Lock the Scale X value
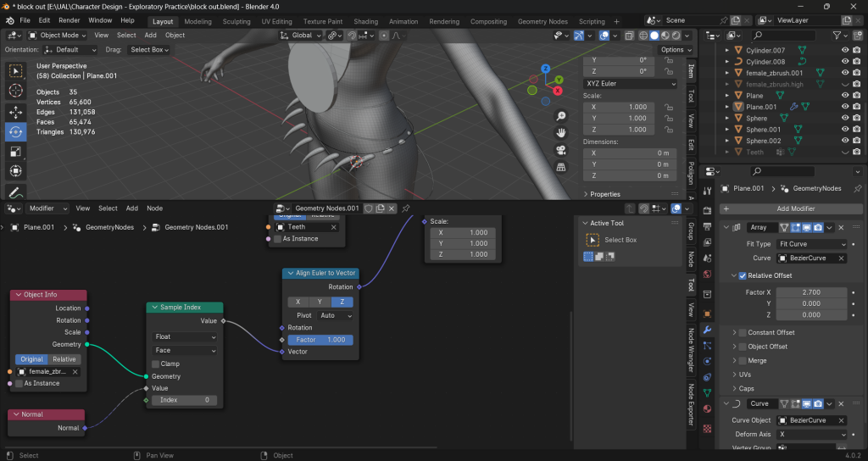 click(x=669, y=108)
